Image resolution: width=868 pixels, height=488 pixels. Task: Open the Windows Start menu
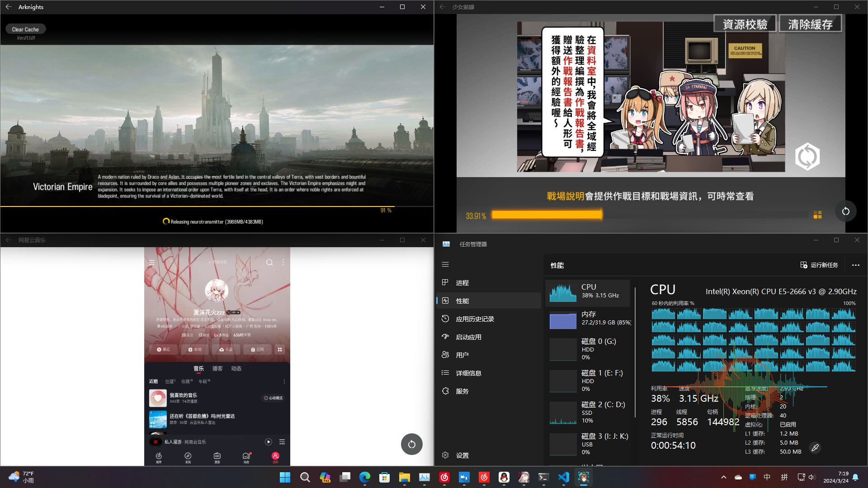click(285, 477)
